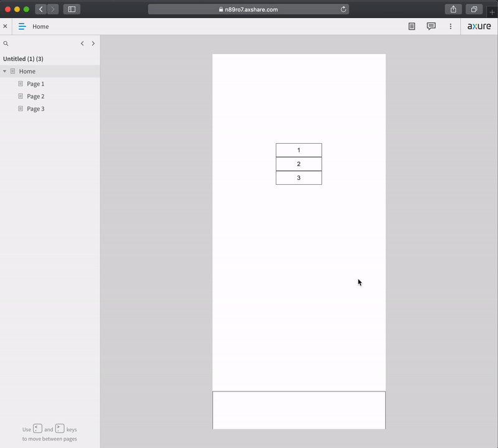This screenshot has height=448, width=498.
Task: Open the page notes document icon
Action: coord(411,26)
